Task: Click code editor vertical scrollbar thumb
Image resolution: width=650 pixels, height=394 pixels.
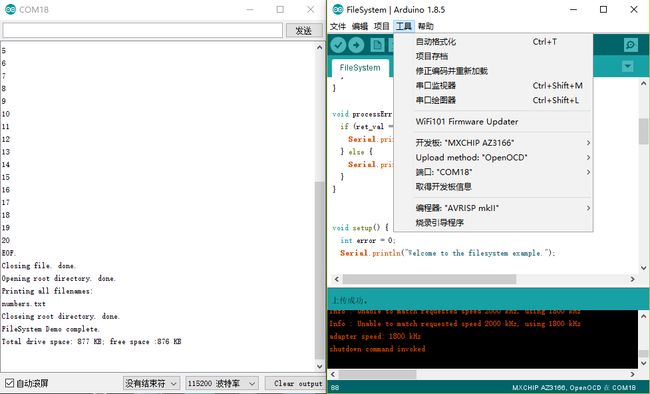Action: pyautogui.click(x=643, y=131)
